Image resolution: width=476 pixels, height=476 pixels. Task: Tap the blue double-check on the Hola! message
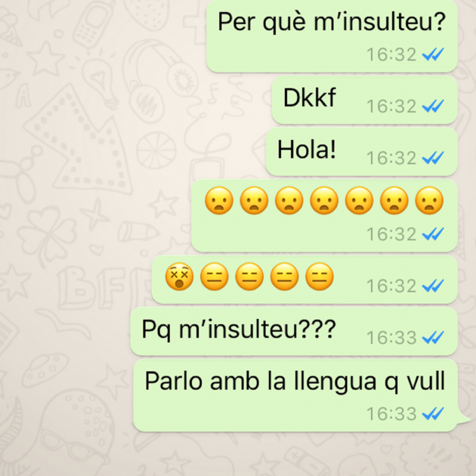tap(433, 158)
